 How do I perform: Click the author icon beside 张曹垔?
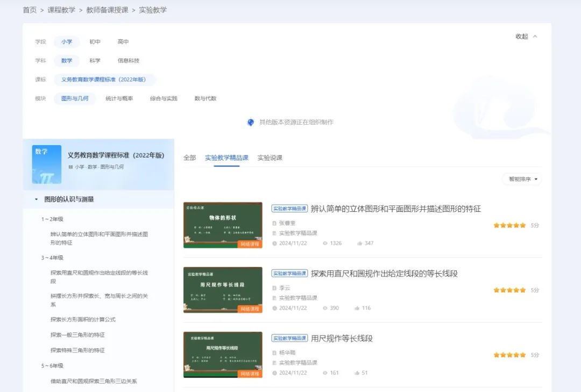(x=274, y=223)
